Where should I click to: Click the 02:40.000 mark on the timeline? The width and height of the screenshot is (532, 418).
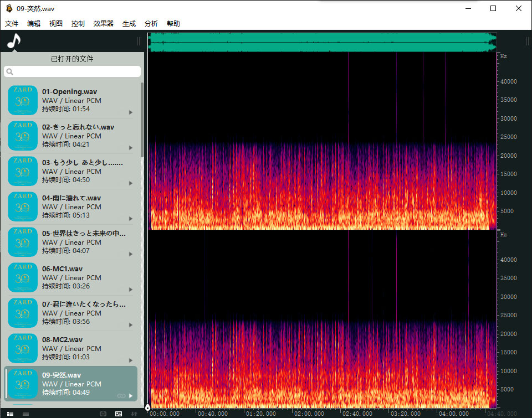[x=357, y=414]
